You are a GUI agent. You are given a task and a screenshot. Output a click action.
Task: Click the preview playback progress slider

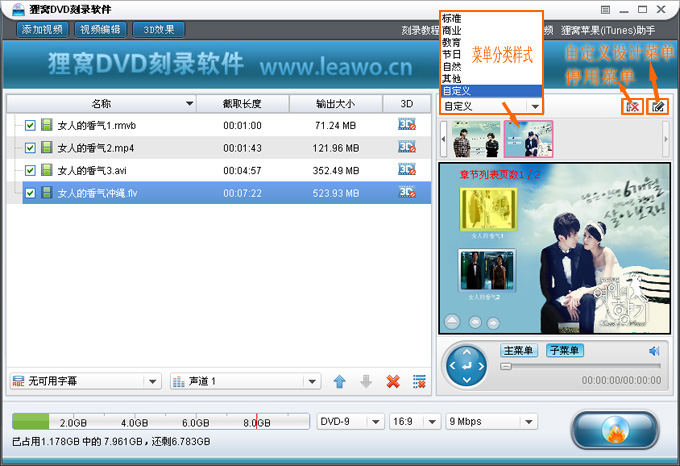(x=580, y=366)
